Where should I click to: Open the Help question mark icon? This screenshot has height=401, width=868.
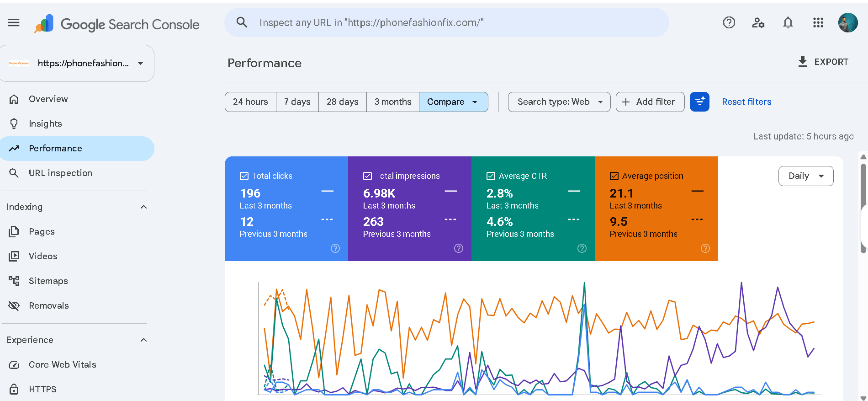click(x=729, y=22)
